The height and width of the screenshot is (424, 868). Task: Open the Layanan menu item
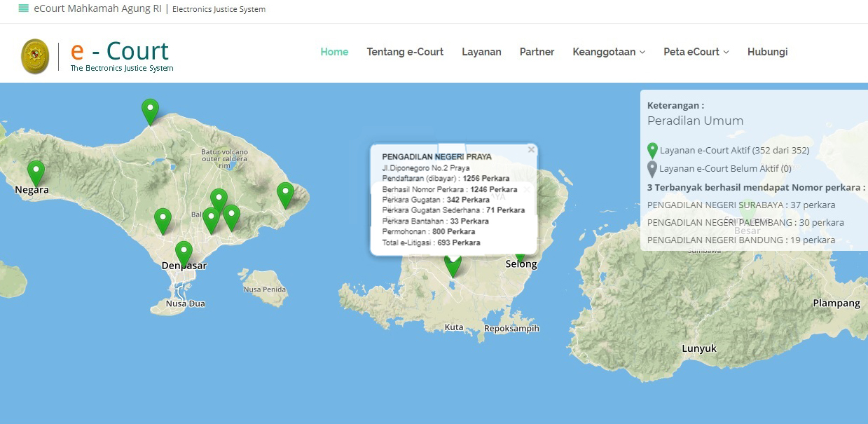point(481,52)
